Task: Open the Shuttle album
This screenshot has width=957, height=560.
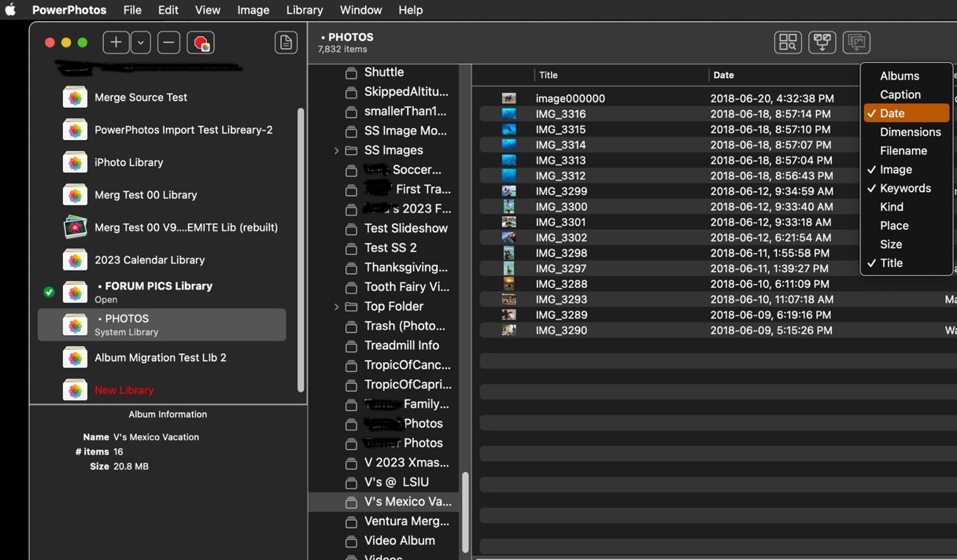Action: click(384, 72)
